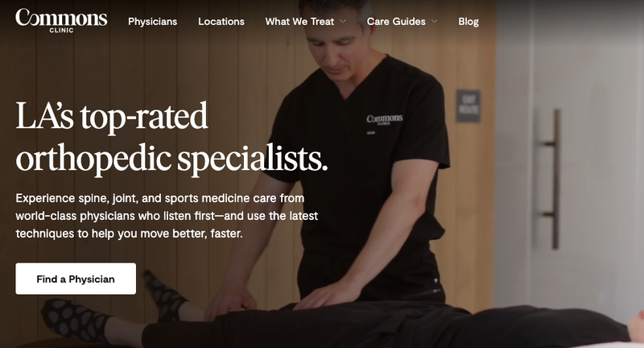Visit the Blog link in the header

[x=469, y=22]
